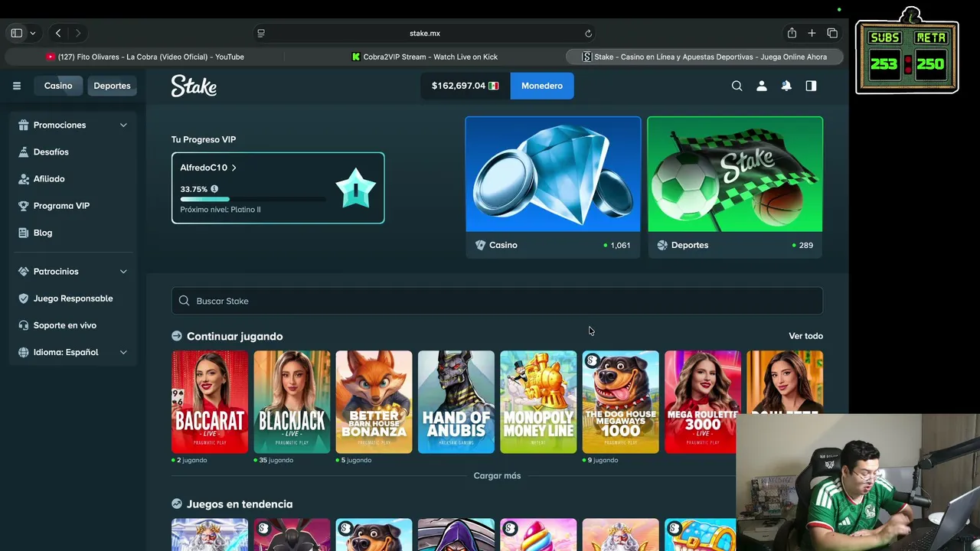Toggle the right side panel icon
The height and width of the screenshot is (551, 980).
(811, 86)
